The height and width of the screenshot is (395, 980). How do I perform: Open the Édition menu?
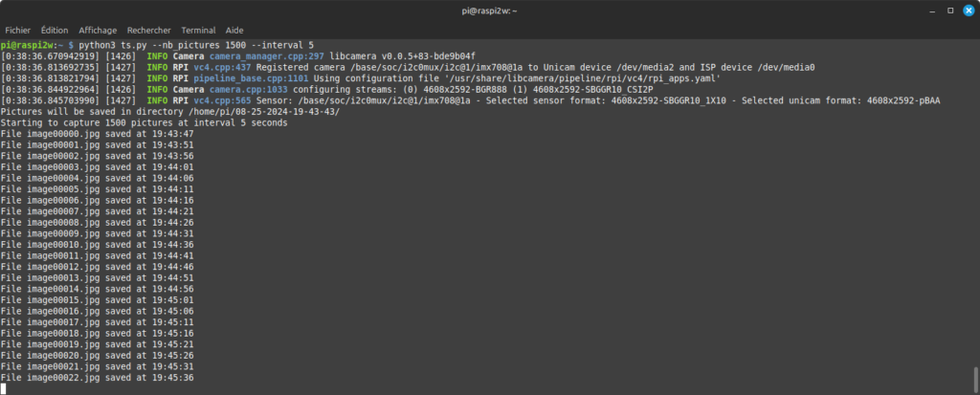tap(55, 30)
